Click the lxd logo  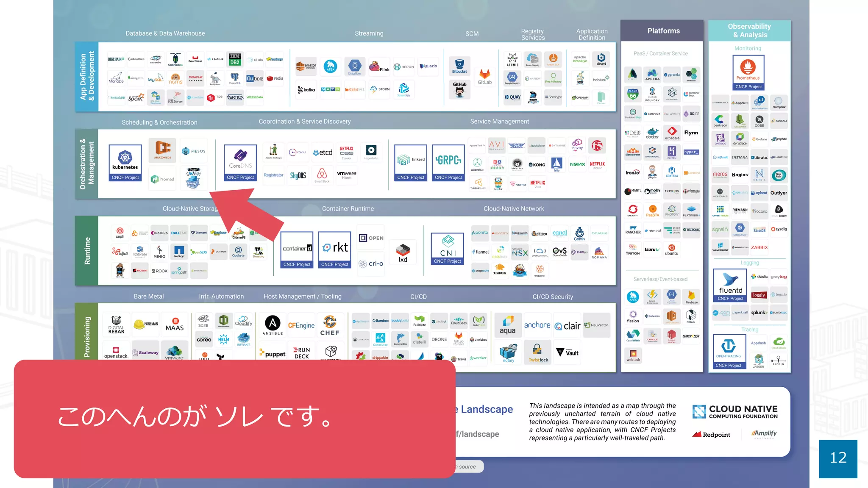click(403, 253)
